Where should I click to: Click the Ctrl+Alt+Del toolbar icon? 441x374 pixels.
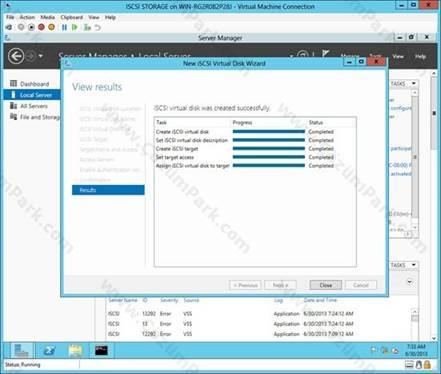coord(9,27)
